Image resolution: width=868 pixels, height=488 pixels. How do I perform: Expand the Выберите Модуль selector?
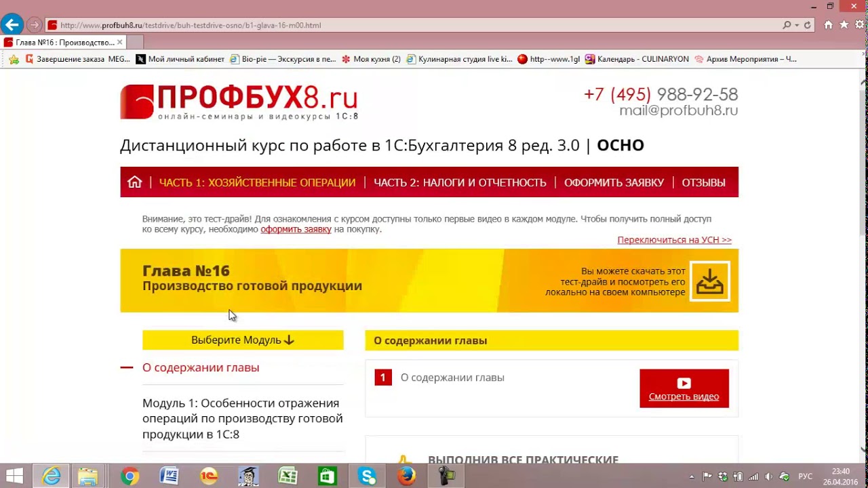(243, 340)
